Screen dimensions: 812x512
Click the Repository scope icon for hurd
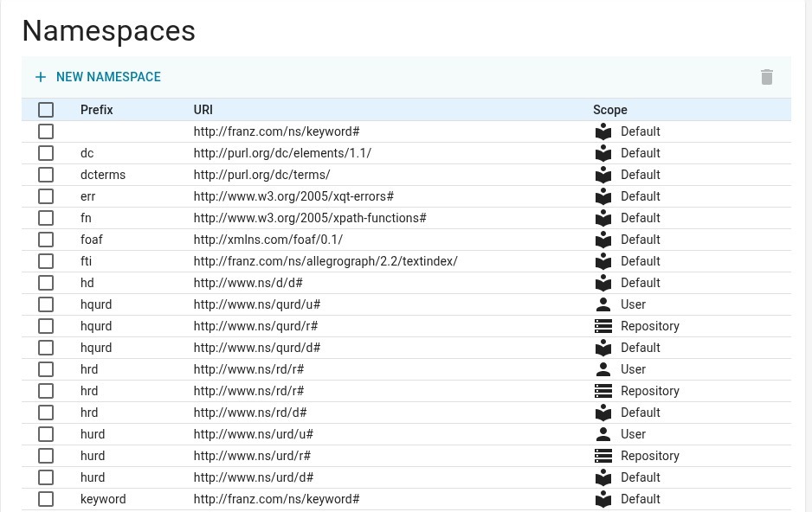pyautogui.click(x=603, y=456)
